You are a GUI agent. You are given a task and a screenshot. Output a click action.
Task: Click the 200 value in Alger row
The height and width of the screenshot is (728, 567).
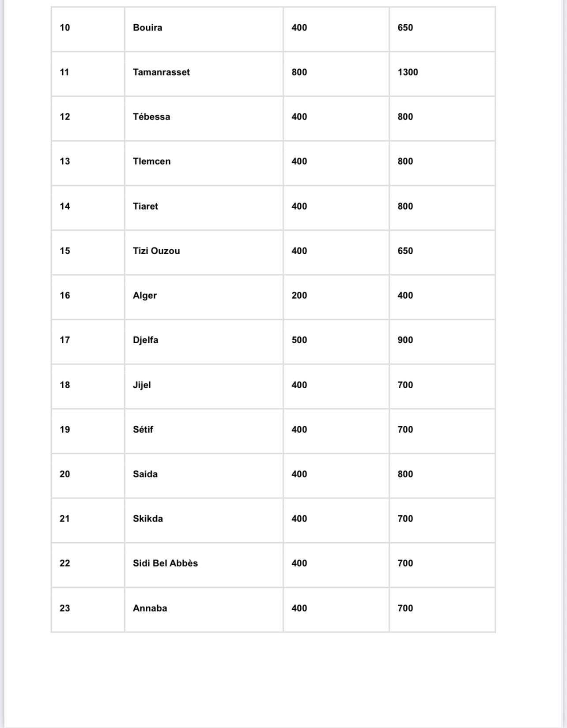tap(299, 296)
